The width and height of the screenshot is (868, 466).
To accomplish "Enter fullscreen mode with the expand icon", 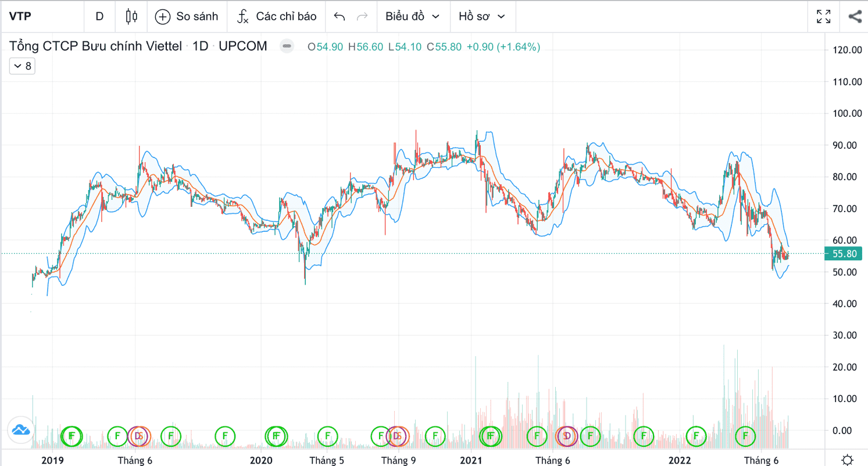I will [823, 16].
